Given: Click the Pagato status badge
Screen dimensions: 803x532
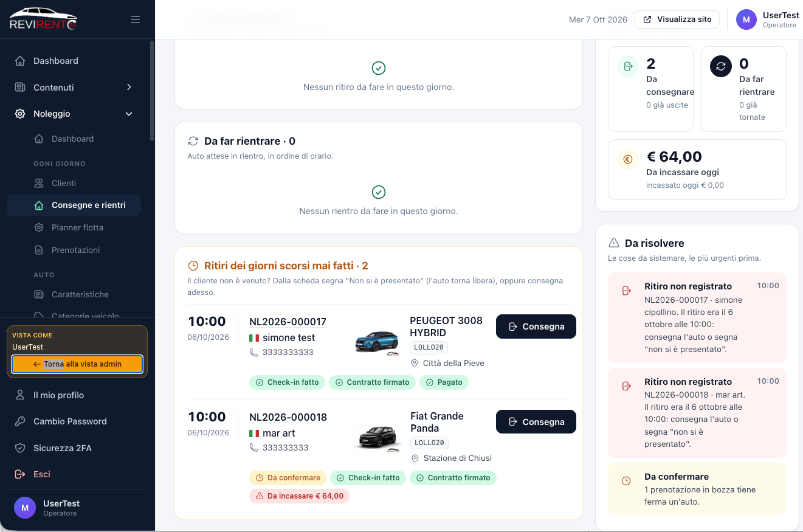Looking at the screenshot, I should tap(444, 382).
